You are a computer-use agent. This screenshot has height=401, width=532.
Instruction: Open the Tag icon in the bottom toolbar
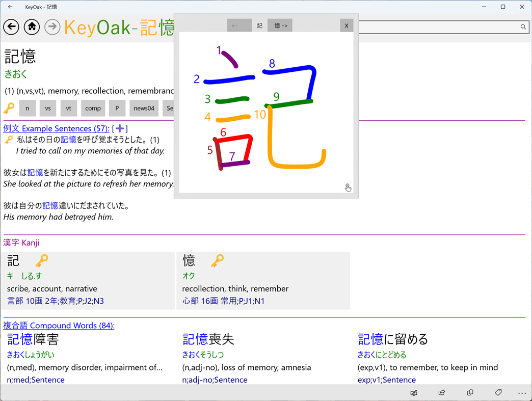[498, 393]
